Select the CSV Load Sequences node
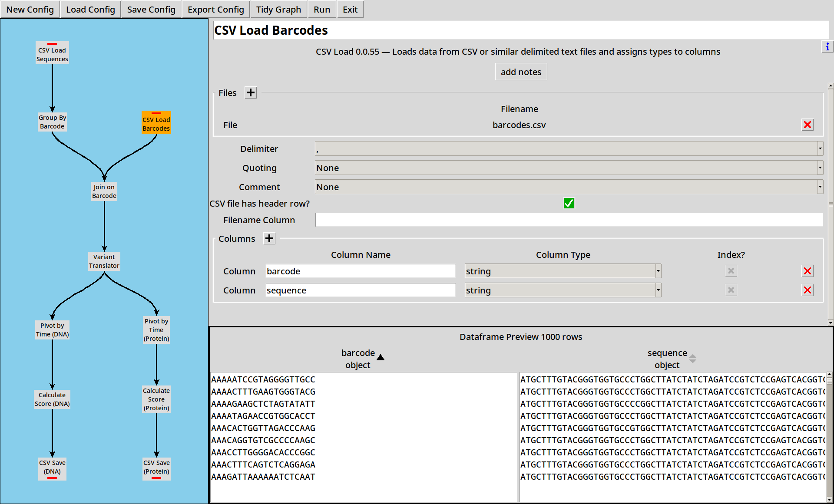The image size is (834, 504). pyautogui.click(x=52, y=53)
